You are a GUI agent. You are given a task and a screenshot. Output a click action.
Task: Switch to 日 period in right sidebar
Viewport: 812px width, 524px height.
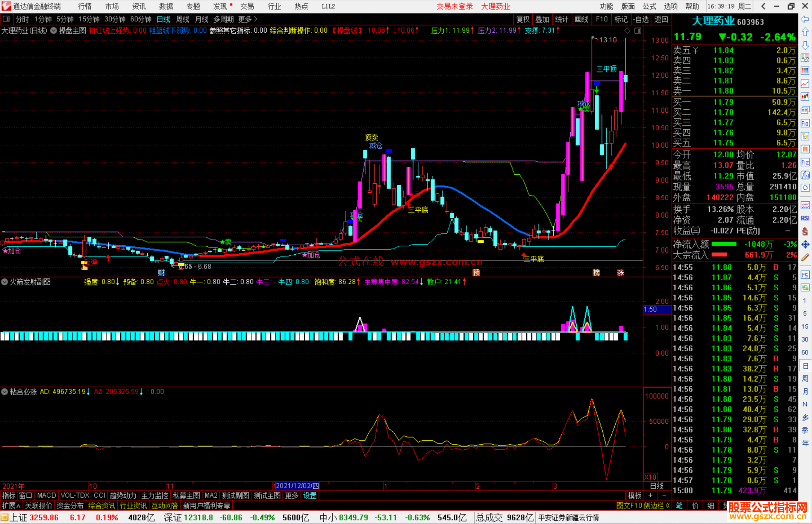[805, 366]
